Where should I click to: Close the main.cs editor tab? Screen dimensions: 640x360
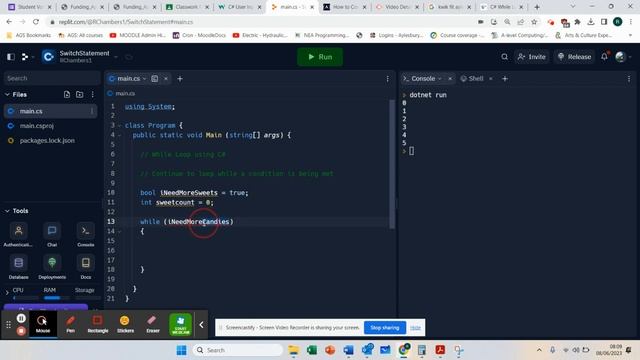coord(166,78)
